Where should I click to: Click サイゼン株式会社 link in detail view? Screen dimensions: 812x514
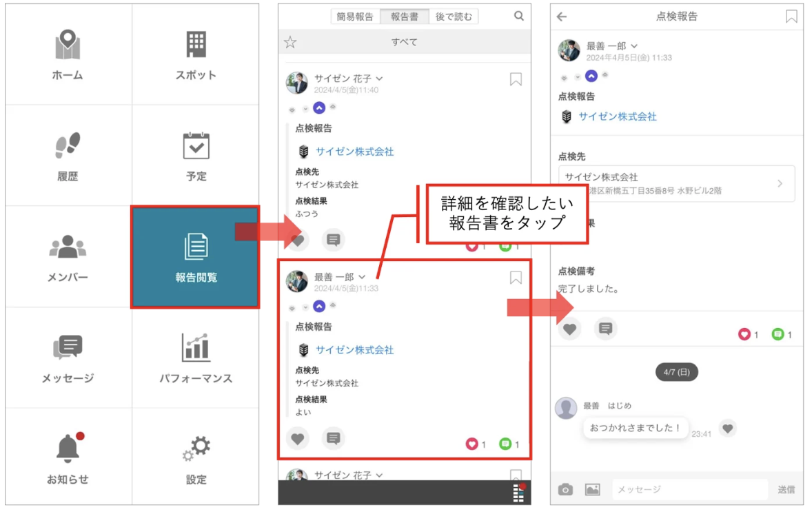click(618, 117)
